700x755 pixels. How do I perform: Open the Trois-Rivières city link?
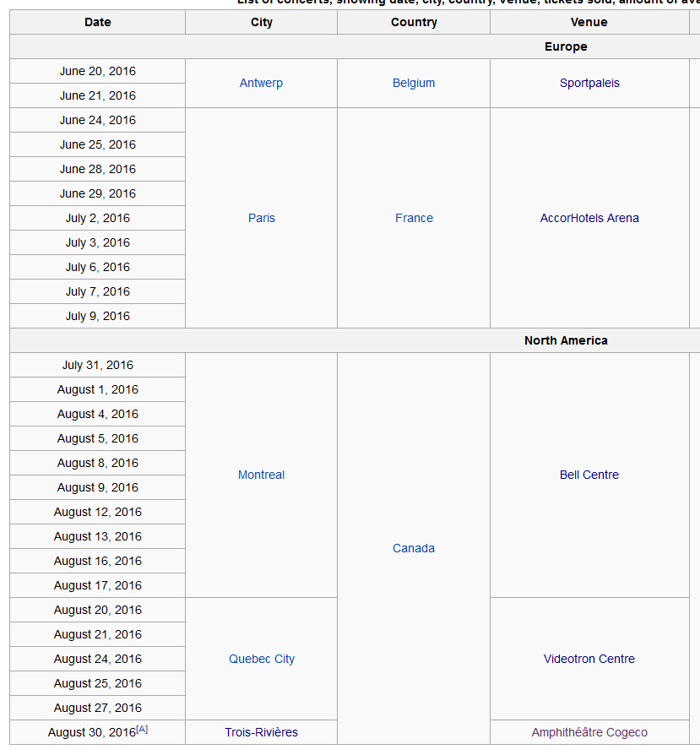(262, 732)
